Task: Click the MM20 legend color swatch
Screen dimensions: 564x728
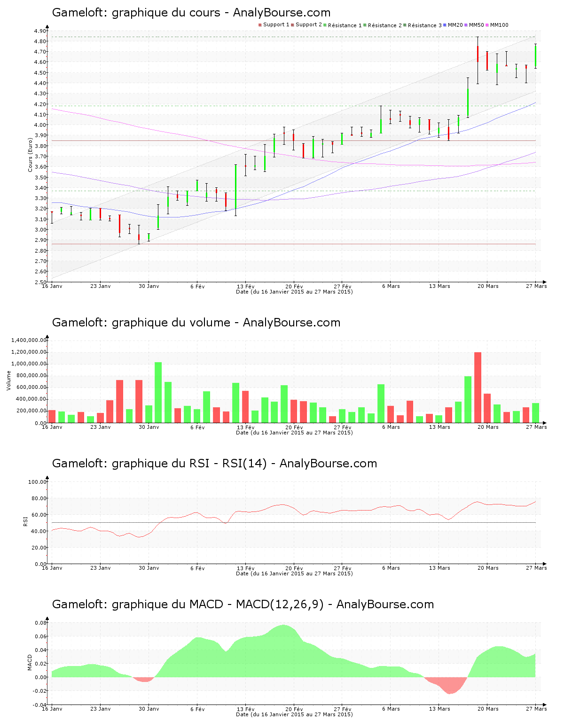Action: (445, 25)
